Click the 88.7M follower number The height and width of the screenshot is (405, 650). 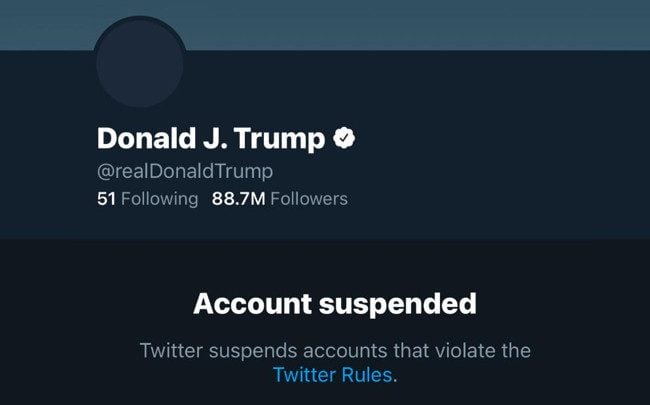[238, 199]
